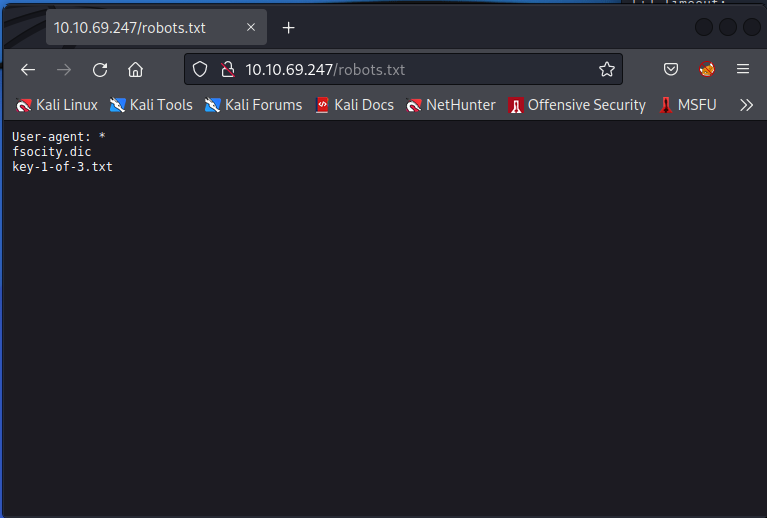The width and height of the screenshot is (767, 518).
Task: Bookmark this page with the star
Action: (x=606, y=69)
